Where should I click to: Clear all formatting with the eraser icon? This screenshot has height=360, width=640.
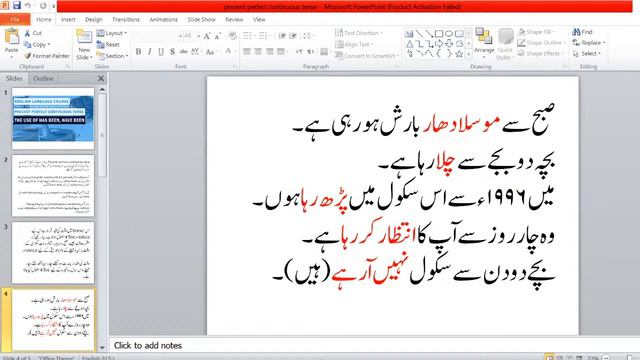[233, 36]
